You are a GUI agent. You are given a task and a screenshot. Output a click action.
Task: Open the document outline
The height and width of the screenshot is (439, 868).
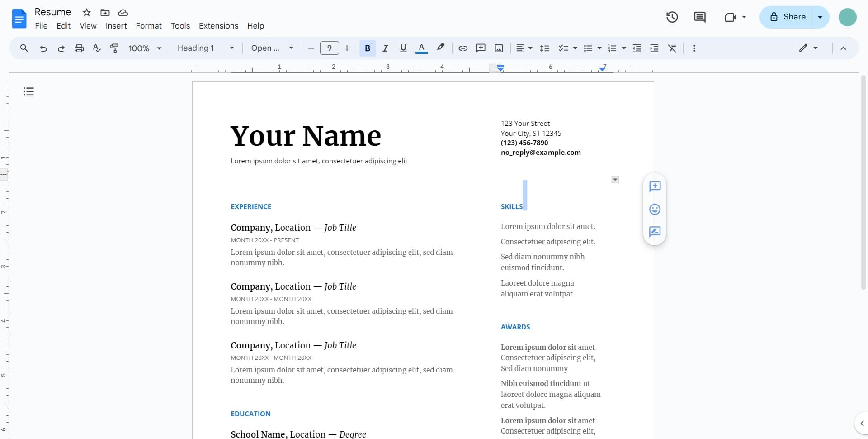tap(28, 91)
